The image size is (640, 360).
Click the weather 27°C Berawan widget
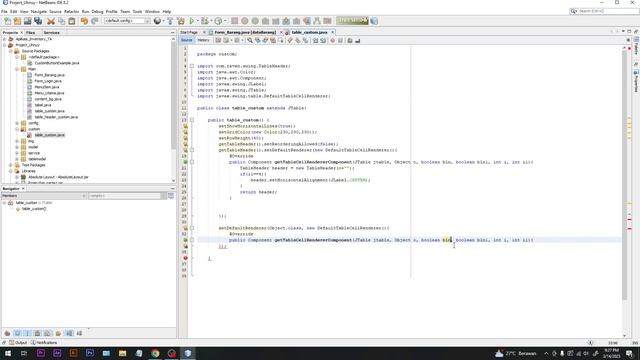[516, 353]
